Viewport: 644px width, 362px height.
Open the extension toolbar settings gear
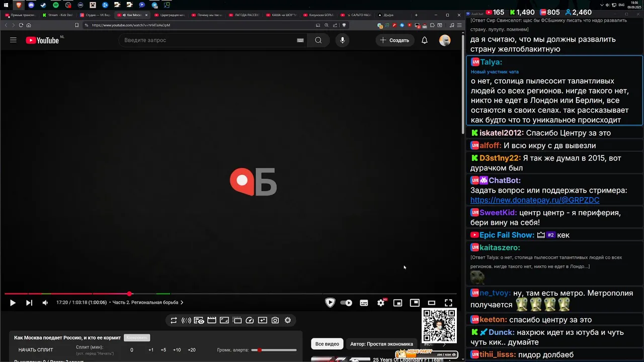coord(288,320)
